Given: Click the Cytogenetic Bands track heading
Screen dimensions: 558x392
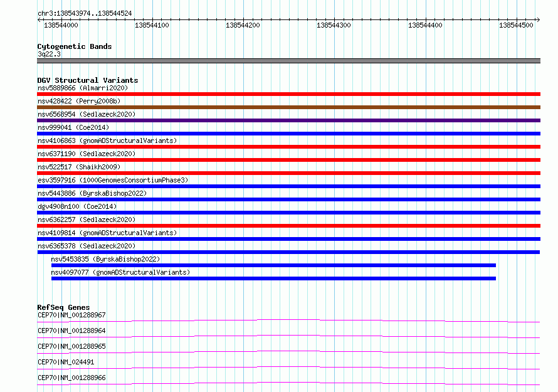Looking at the screenshot, I should tap(75, 46).
